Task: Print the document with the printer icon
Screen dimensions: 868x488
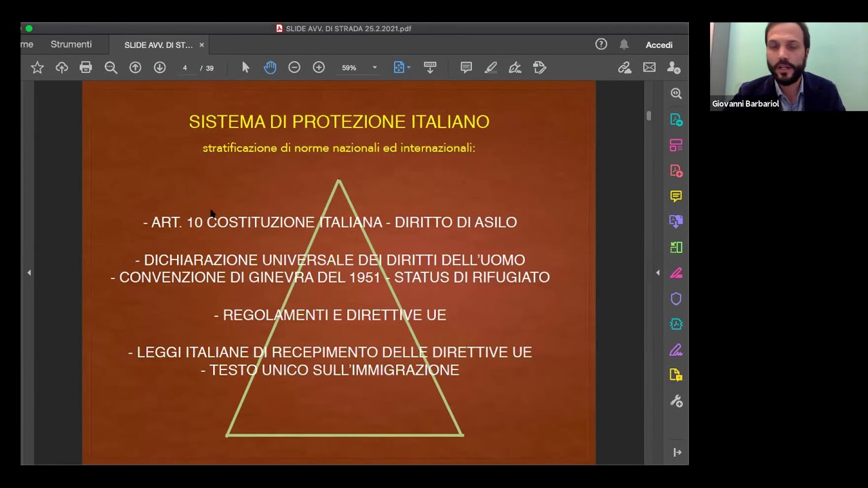Action: 85,68
